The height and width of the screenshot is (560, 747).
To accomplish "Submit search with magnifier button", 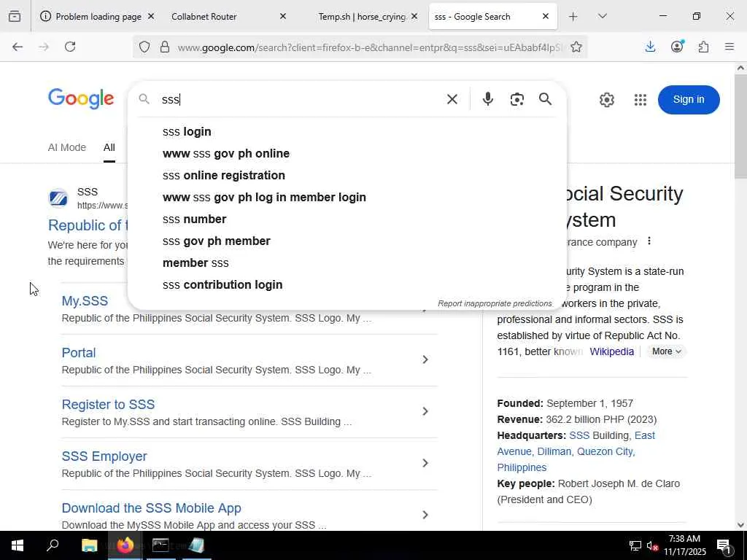I will [x=546, y=99].
